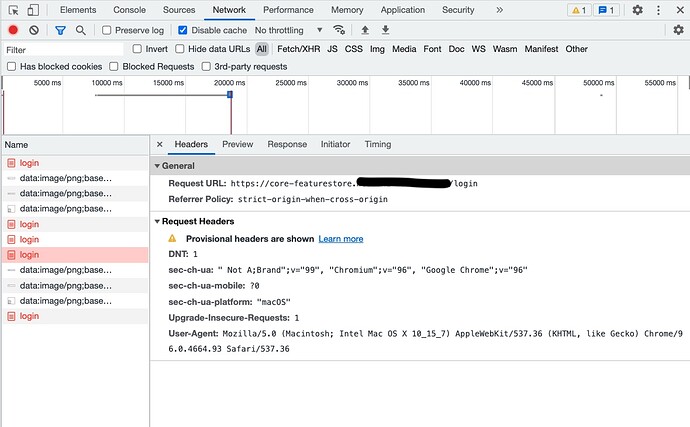Viewport: 690px width, 427px height.
Task: Filter requests by Media type
Action: [404, 49]
